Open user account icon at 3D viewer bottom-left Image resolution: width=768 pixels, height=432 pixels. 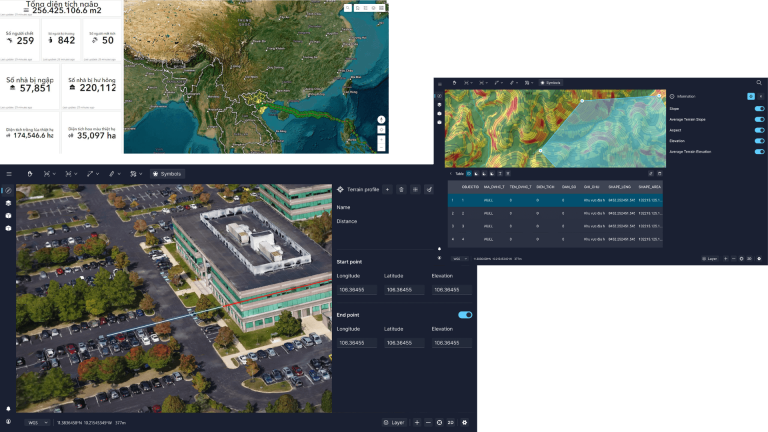(8, 421)
